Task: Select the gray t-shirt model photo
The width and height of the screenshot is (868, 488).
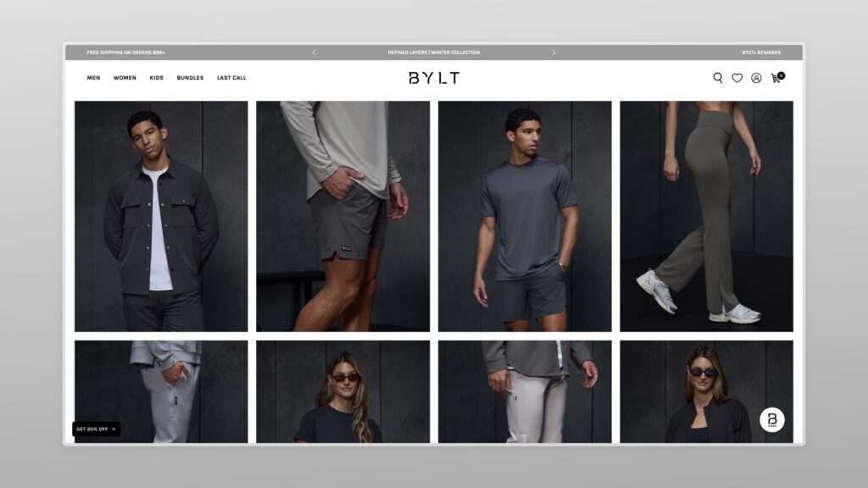Action: (525, 216)
